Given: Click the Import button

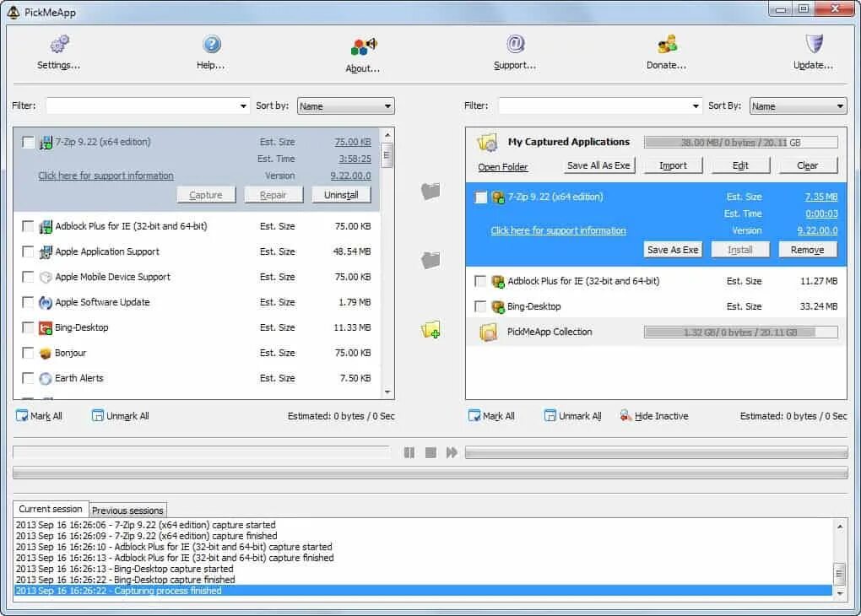Looking at the screenshot, I should (674, 165).
